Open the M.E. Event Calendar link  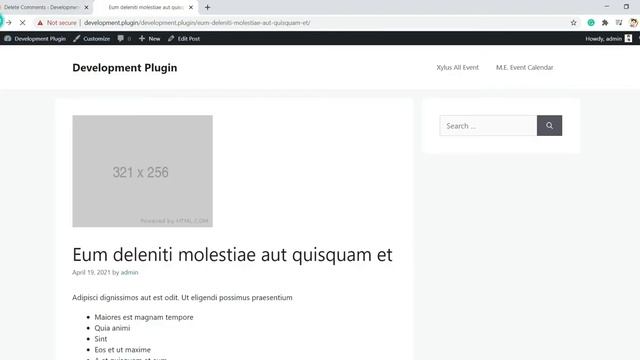pos(524,67)
